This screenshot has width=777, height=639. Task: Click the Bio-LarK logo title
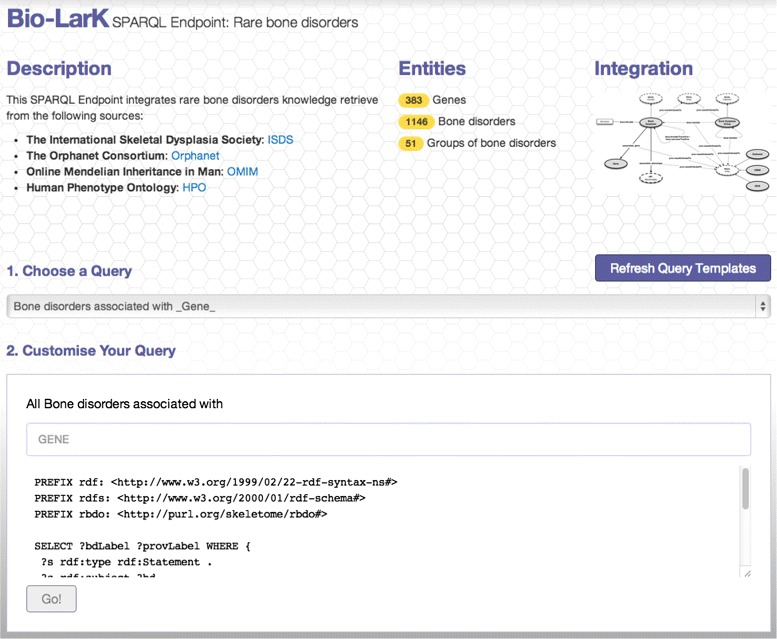pyautogui.click(x=57, y=20)
